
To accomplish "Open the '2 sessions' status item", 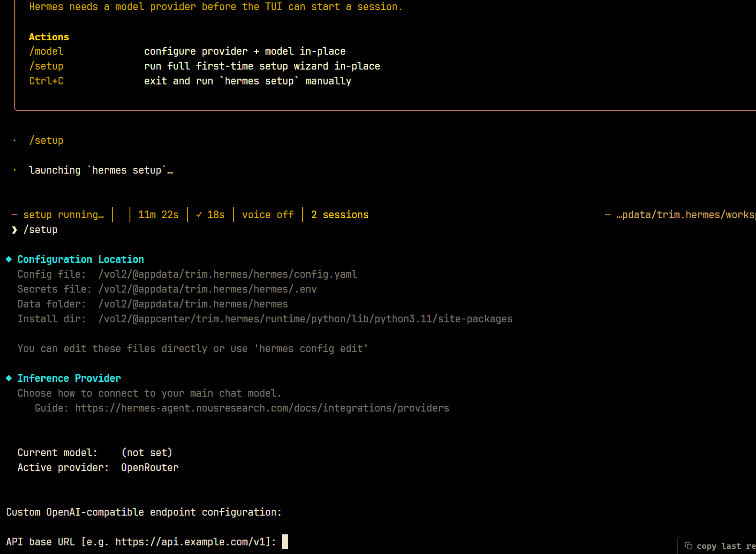I will pyautogui.click(x=340, y=215).
